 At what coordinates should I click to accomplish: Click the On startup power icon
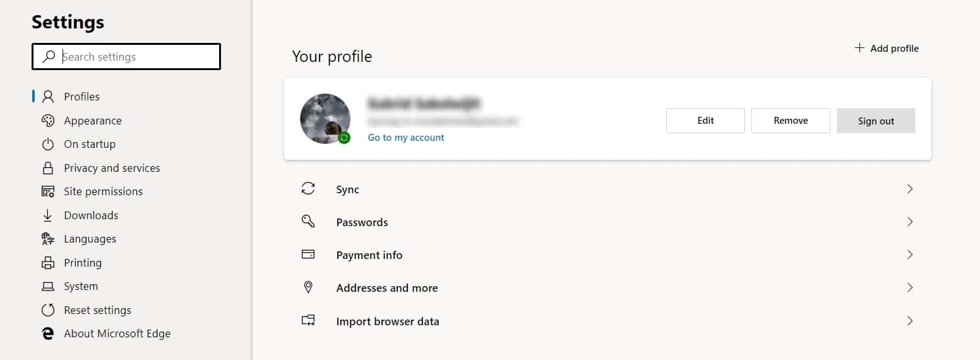pyautogui.click(x=48, y=144)
